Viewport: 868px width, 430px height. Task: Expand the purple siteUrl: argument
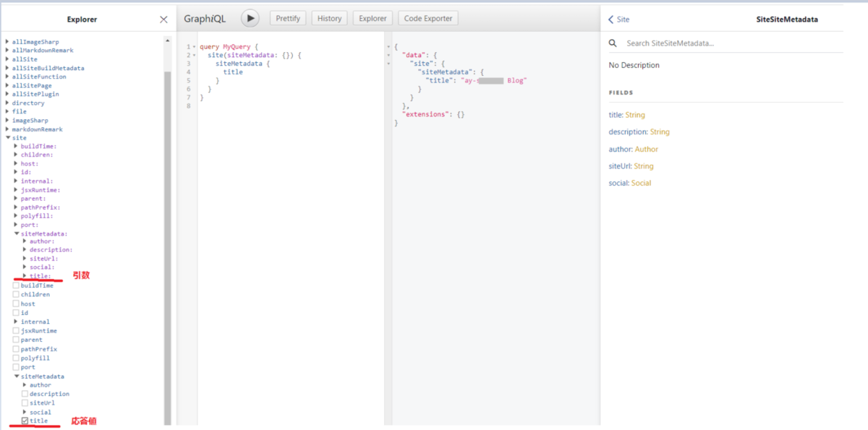[x=25, y=259]
